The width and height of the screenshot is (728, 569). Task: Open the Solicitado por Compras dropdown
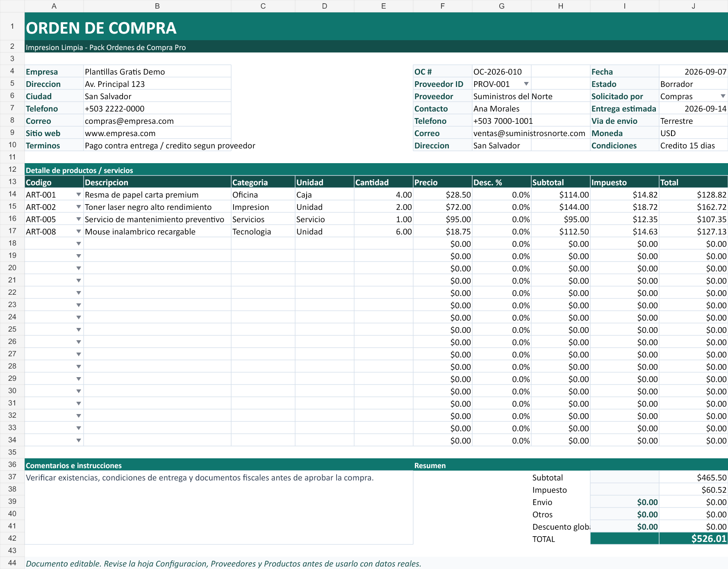(723, 96)
